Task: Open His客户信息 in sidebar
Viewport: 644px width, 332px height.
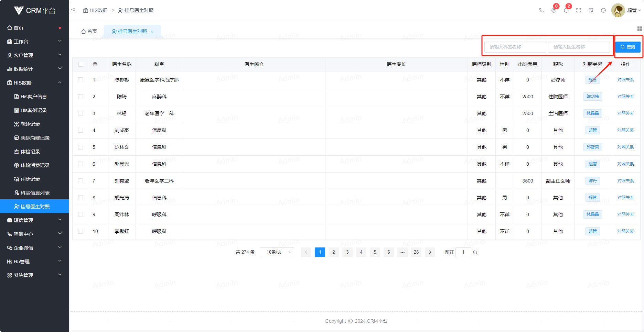Action: coord(34,97)
